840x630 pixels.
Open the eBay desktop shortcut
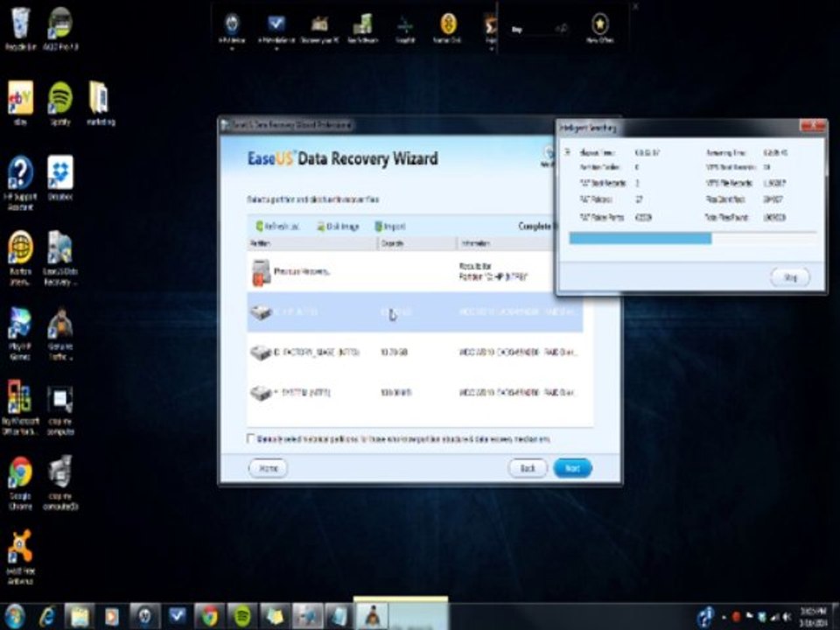tap(20, 103)
